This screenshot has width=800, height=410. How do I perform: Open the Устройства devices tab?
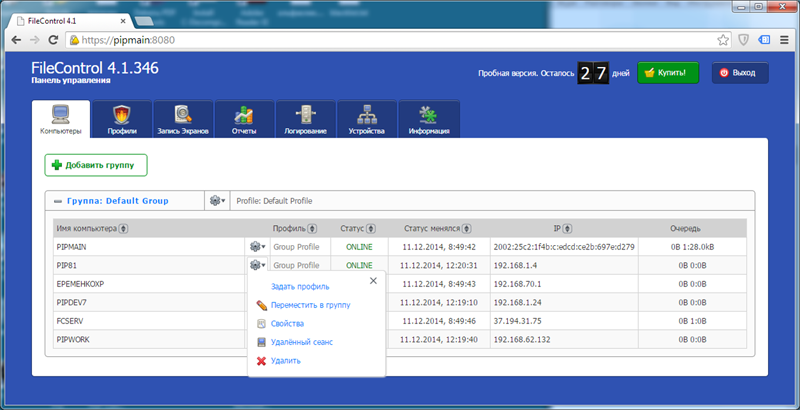pyautogui.click(x=366, y=119)
